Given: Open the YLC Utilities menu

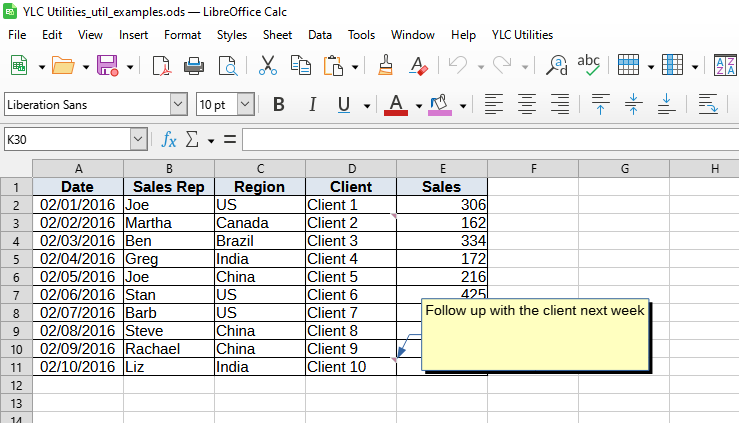Looking at the screenshot, I should [x=522, y=34].
